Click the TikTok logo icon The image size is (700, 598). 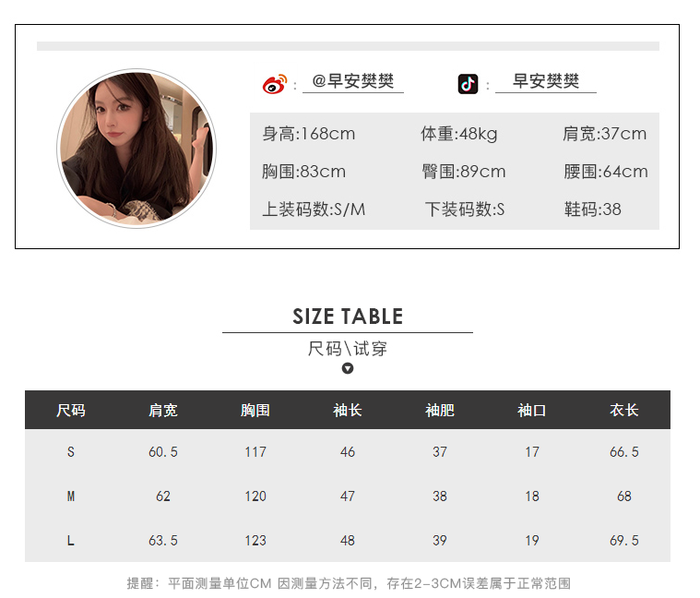pyautogui.click(x=468, y=84)
